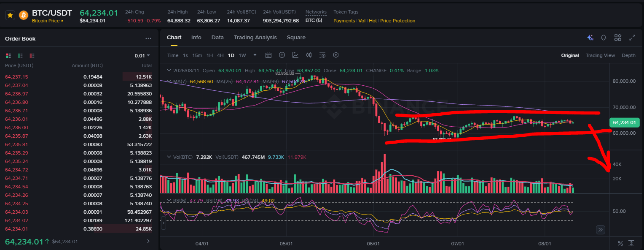Image resolution: width=644 pixels, height=250 pixels.
Task: Switch to the Info tab
Action: [196, 38]
